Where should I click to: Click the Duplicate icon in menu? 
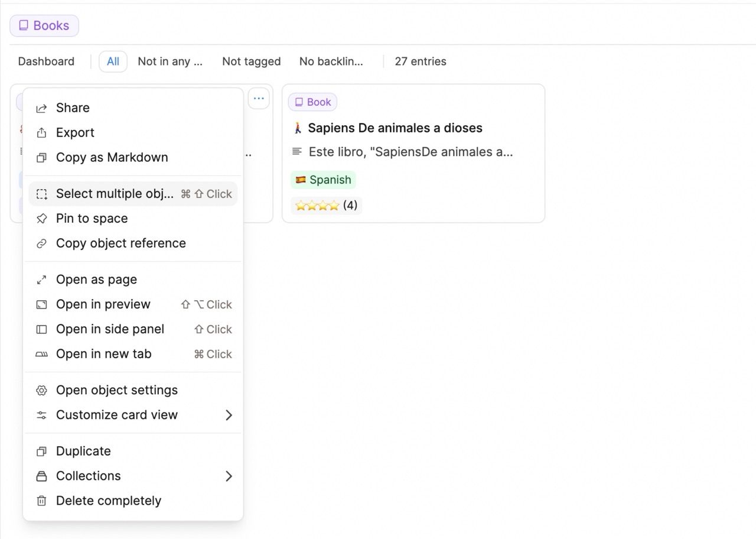coord(41,452)
